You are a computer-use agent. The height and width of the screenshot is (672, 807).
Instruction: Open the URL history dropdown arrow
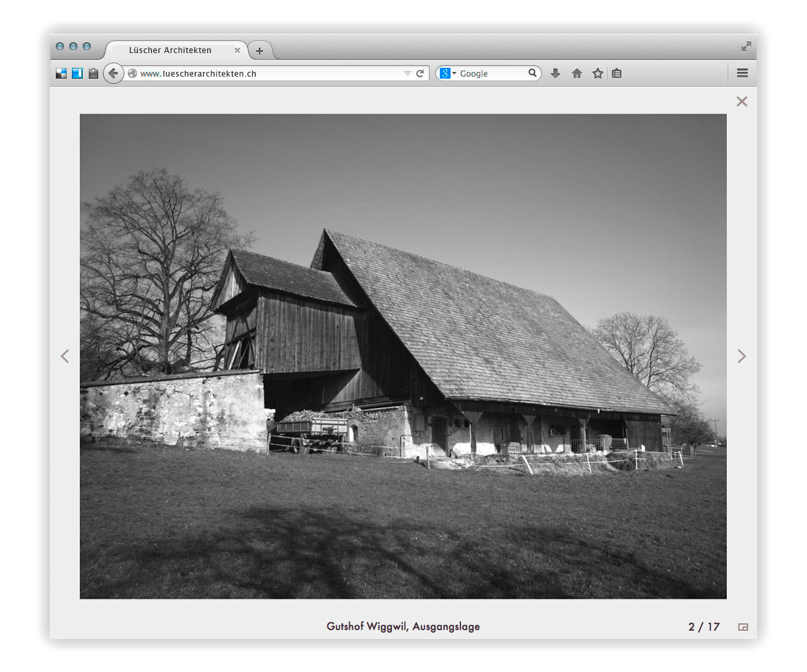(407, 73)
